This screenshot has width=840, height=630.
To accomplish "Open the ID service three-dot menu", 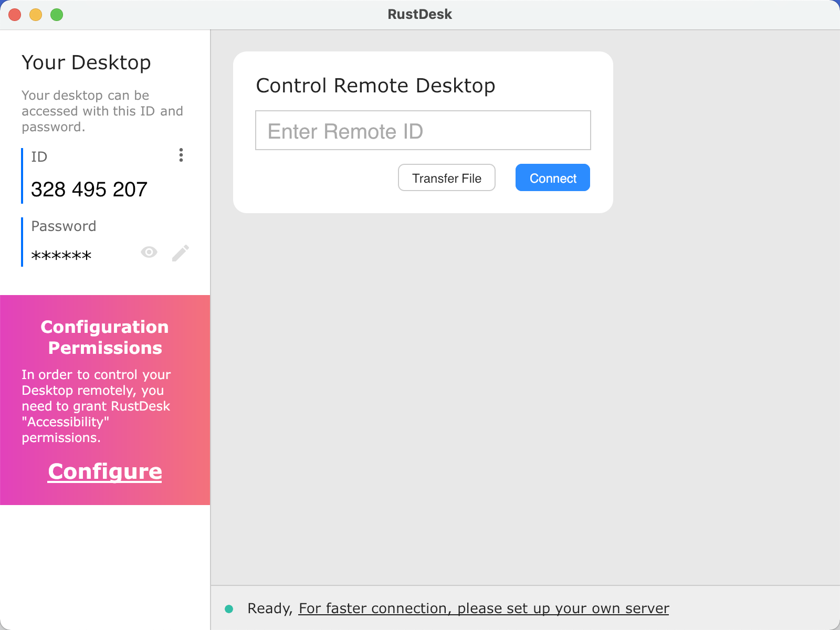I will [181, 155].
